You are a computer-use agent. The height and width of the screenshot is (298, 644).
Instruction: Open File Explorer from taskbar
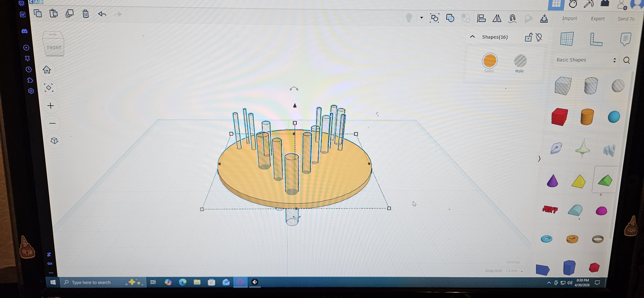click(197, 282)
